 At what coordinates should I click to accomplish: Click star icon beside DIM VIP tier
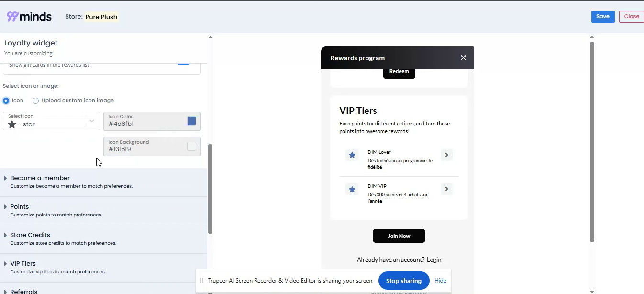click(352, 189)
